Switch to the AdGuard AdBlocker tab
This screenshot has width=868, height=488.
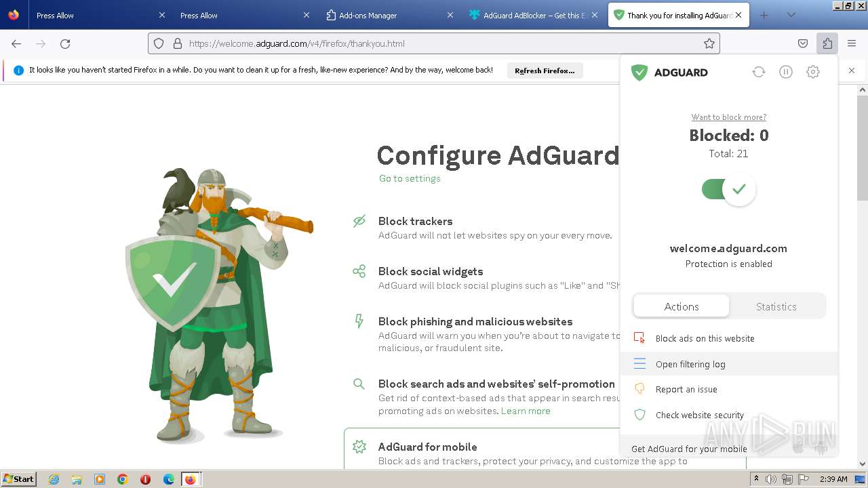tap(534, 15)
